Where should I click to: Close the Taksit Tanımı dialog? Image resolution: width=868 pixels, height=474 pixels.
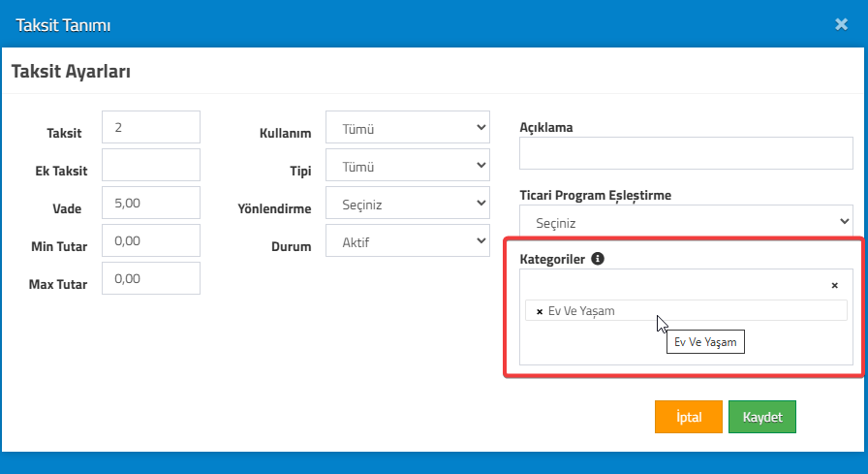(x=841, y=24)
